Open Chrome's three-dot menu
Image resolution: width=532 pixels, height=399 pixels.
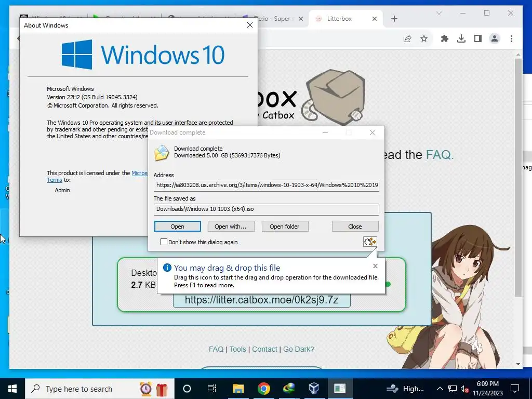pos(511,38)
